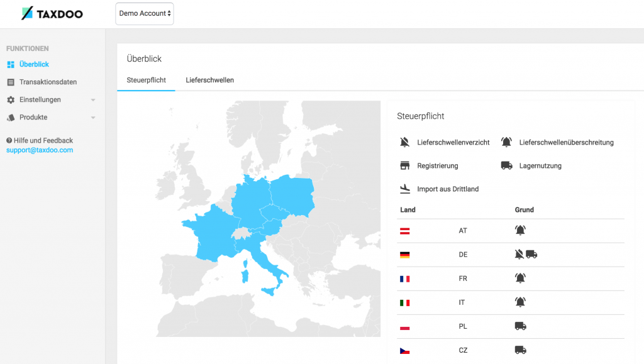Click the CZ country code

tap(463, 350)
